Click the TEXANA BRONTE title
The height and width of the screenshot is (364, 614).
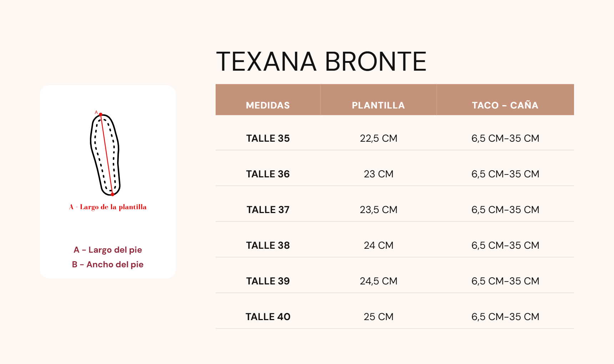tap(321, 61)
